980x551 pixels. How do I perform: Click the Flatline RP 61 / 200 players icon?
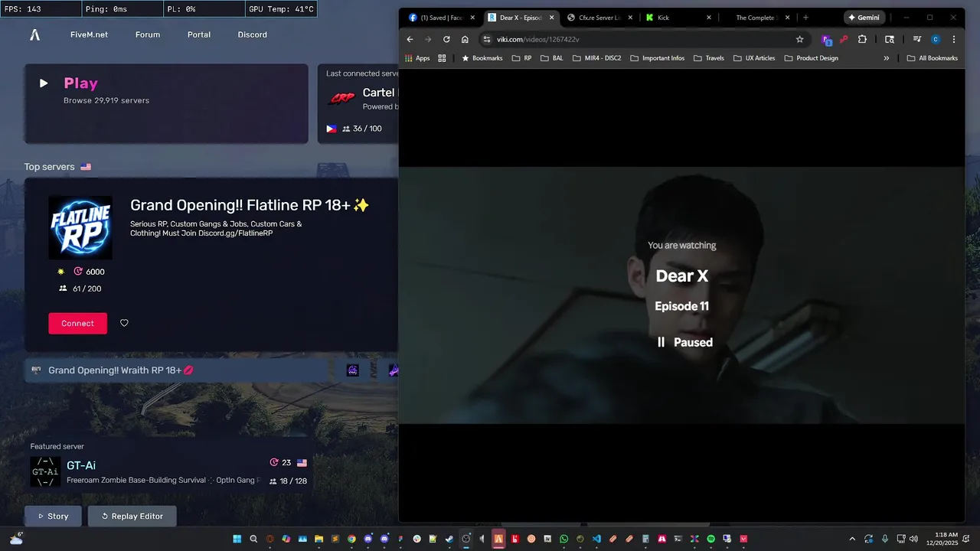click(63, 289)
